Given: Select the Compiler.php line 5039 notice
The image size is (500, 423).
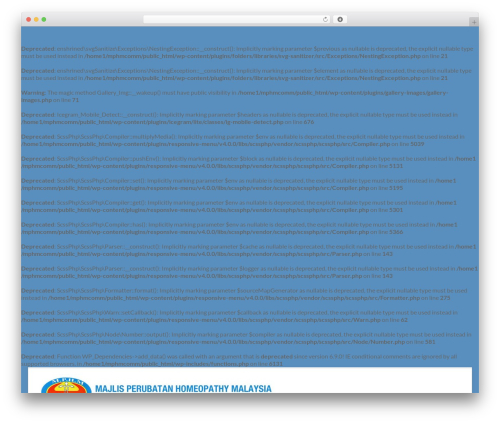Looking at the screenshot, I should pyautogui.click(x=243, y=140).
